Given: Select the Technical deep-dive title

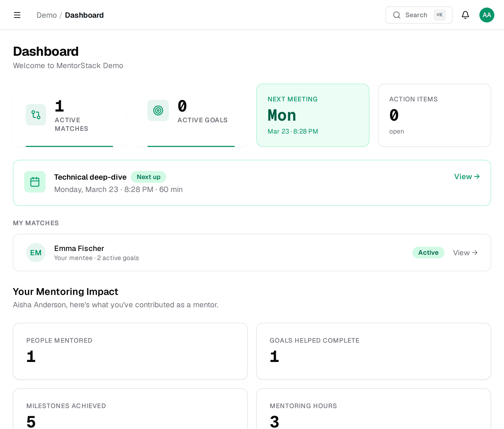Looking at the screenshot, I should pos(90,177).
